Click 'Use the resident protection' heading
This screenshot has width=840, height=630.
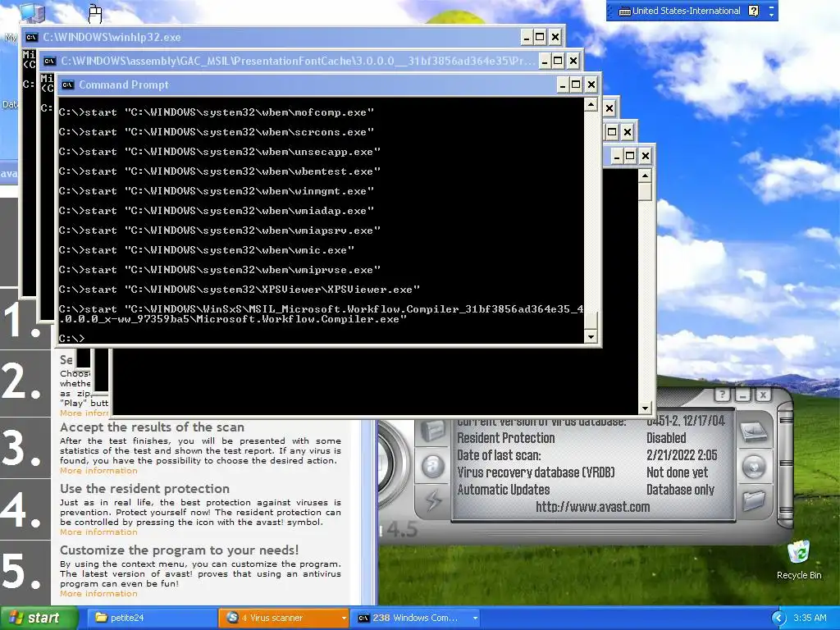tap(144, 489)
